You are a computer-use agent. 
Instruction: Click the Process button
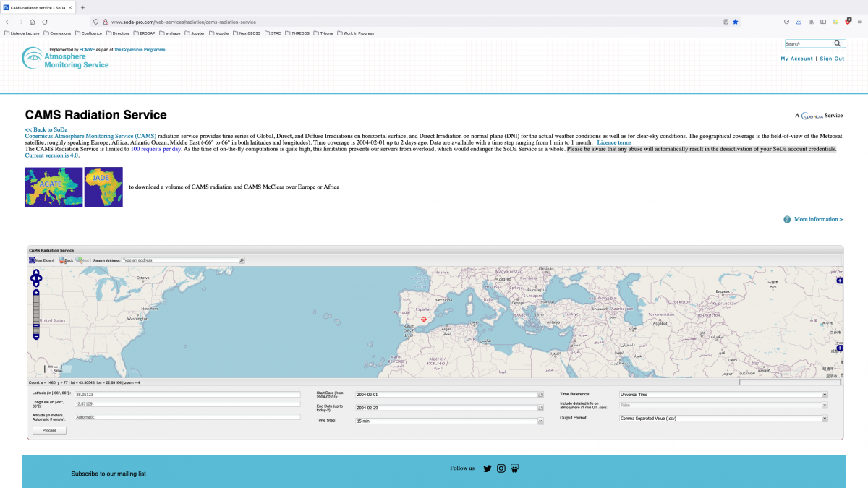pos(50,430)
